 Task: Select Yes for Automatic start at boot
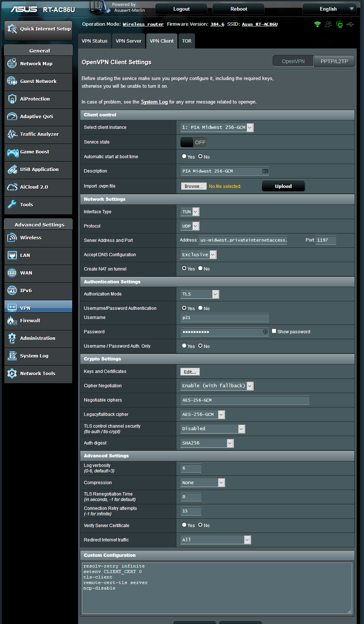tap(184, 156)
